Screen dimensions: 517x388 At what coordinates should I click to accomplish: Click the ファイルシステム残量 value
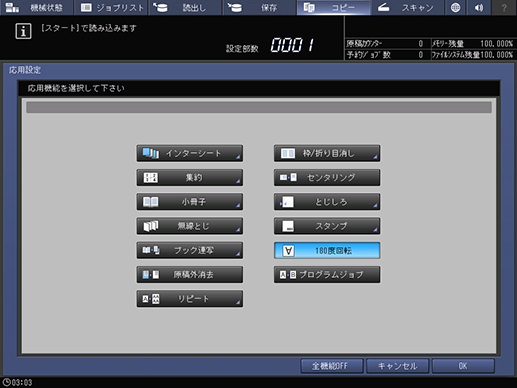[x=497, y=55]
